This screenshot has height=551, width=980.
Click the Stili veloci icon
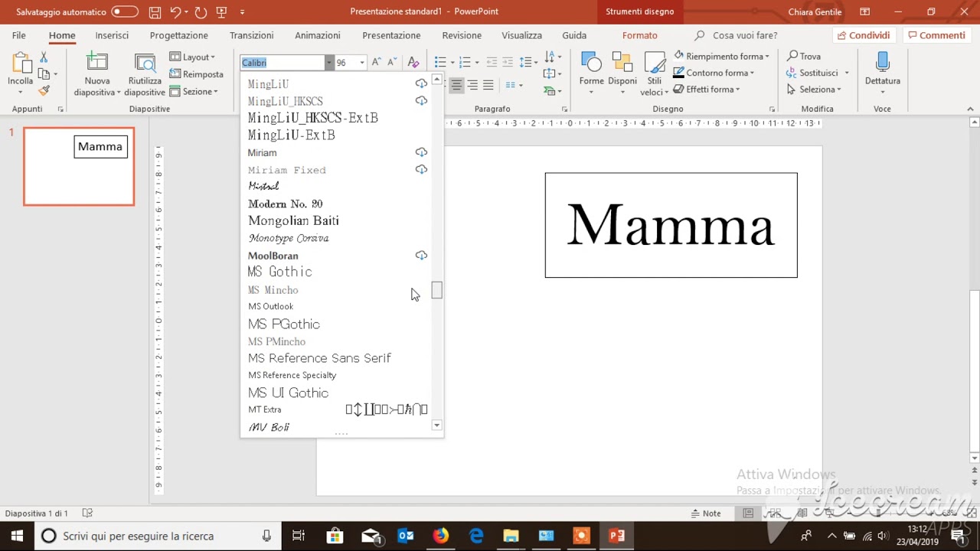click(x=655, y=64)
